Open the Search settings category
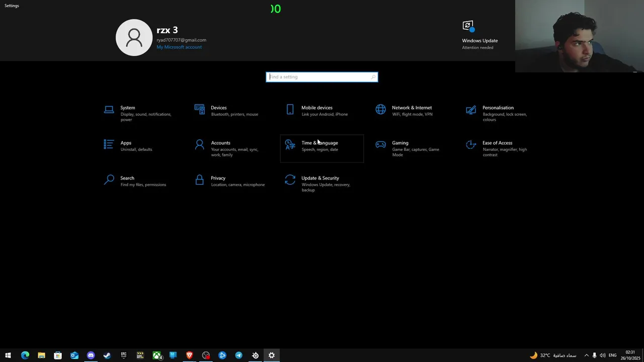This screenshot has width=644, height=362. coord(141,184)
